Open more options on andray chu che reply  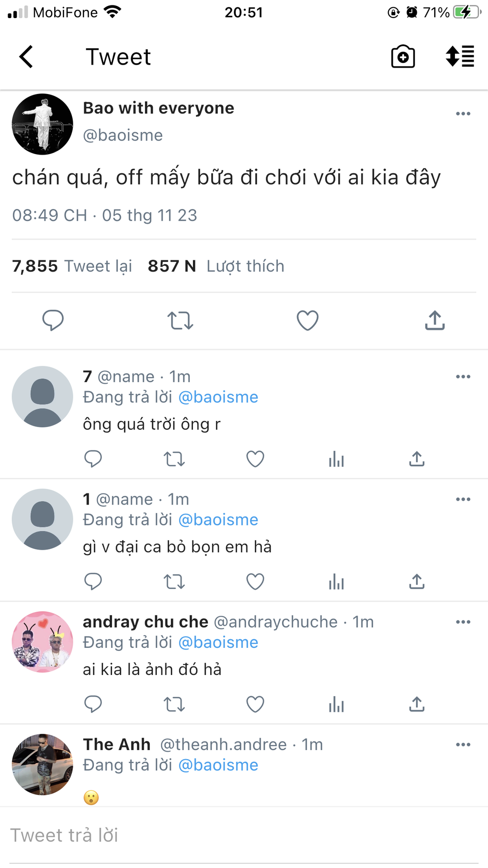(463, 622)
